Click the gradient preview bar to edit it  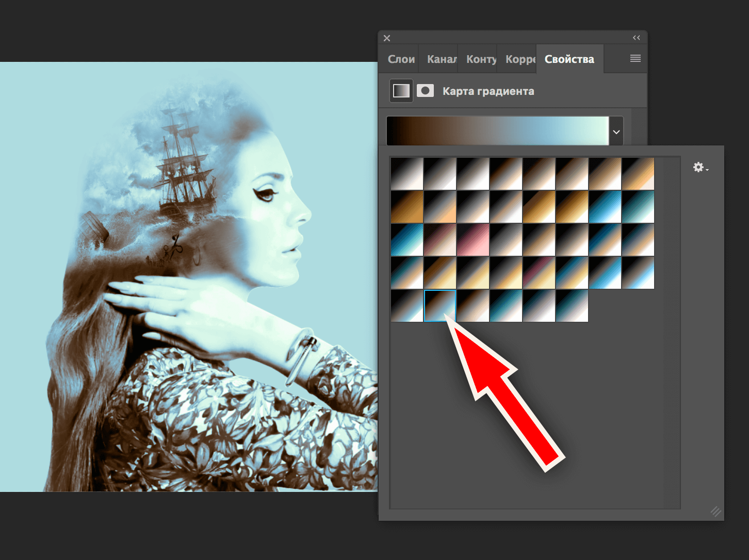pos(497,131)
